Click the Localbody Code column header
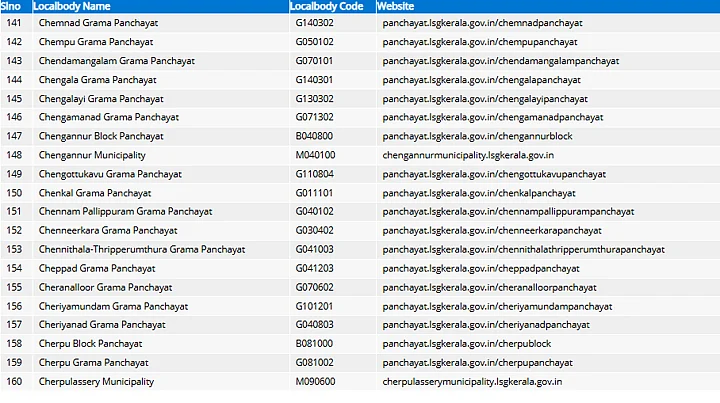The height and width of the screenshot is (403, 720). (x=326, y=7)
